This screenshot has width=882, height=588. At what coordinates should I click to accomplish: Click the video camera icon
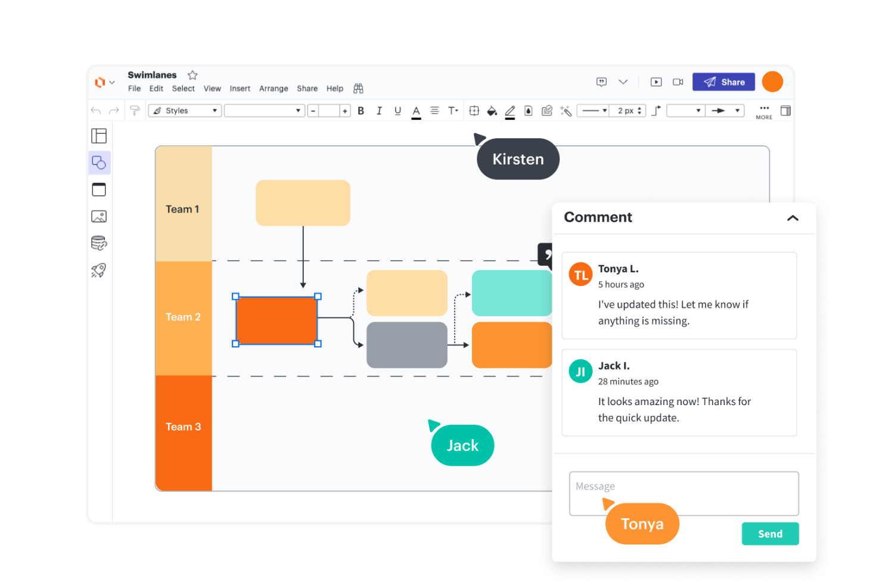pos(678,82)
